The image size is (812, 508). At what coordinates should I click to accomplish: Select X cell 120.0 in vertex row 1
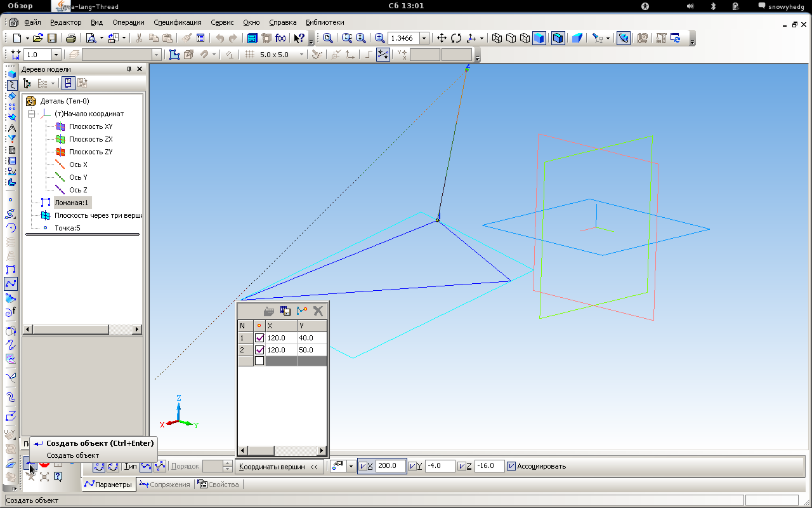click(281, 338)
